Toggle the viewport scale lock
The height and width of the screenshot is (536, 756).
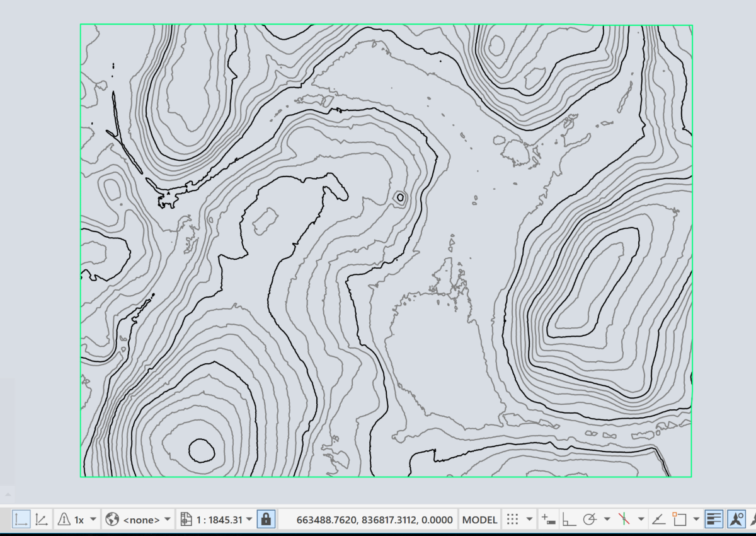(x=266, y=520)
